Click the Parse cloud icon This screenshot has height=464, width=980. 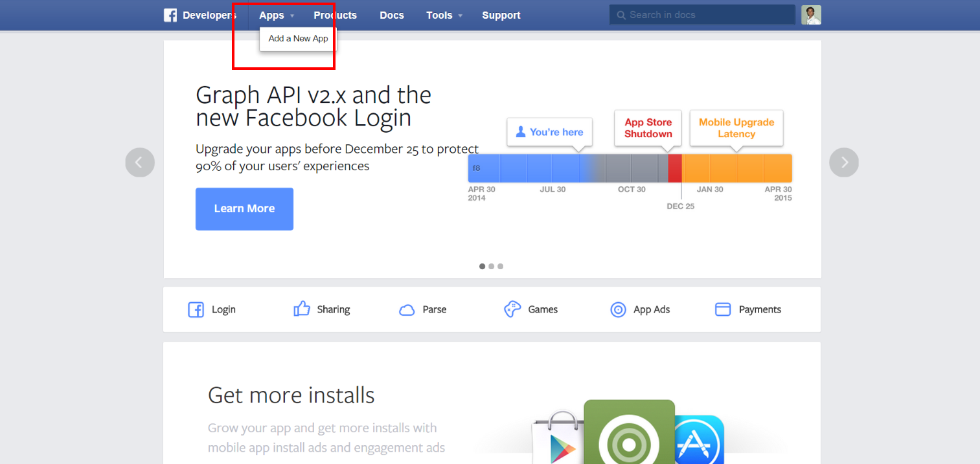pyautogui.click(x=407, y=310)
